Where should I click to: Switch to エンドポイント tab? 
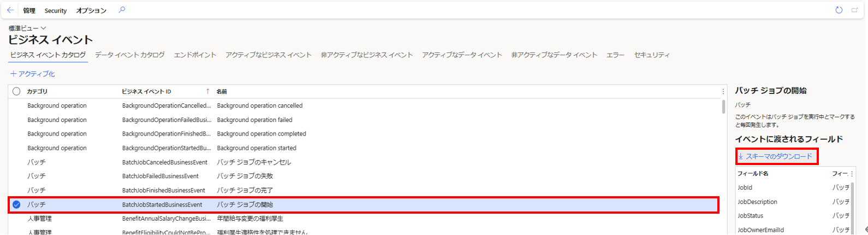(195, 55)
